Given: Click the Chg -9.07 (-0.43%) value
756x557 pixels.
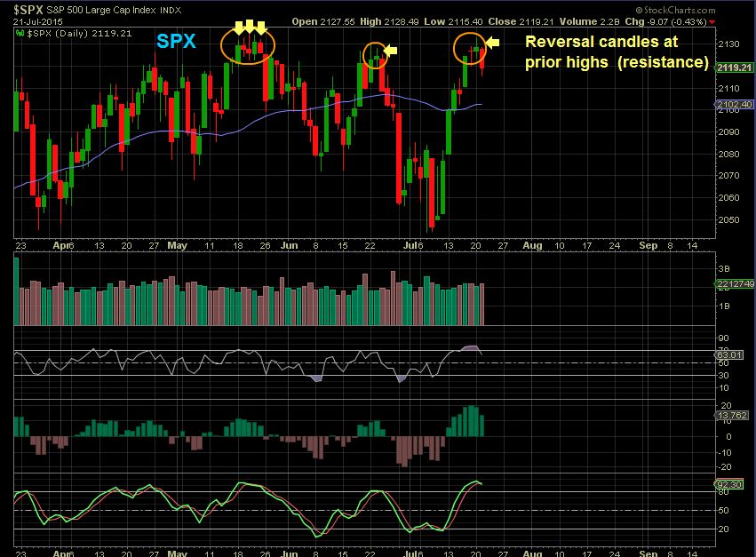Looking at the screenshot, I should click(665, 21).
